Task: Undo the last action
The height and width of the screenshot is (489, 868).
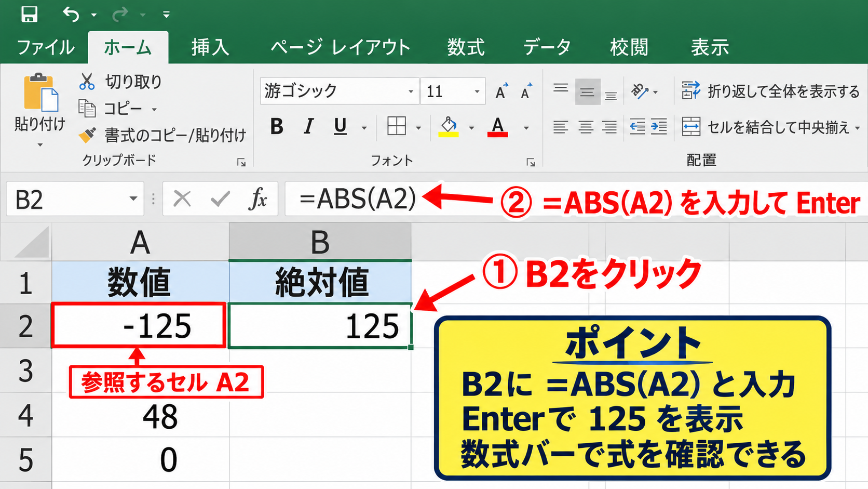Action: 71,14
